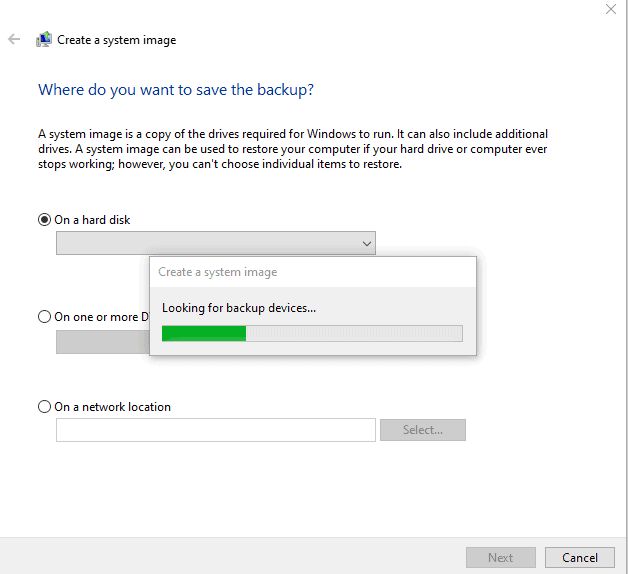This screenshot has height=574, width=628.
Task: Click the Create a system image wizard icon
Action: click(44, 39)
